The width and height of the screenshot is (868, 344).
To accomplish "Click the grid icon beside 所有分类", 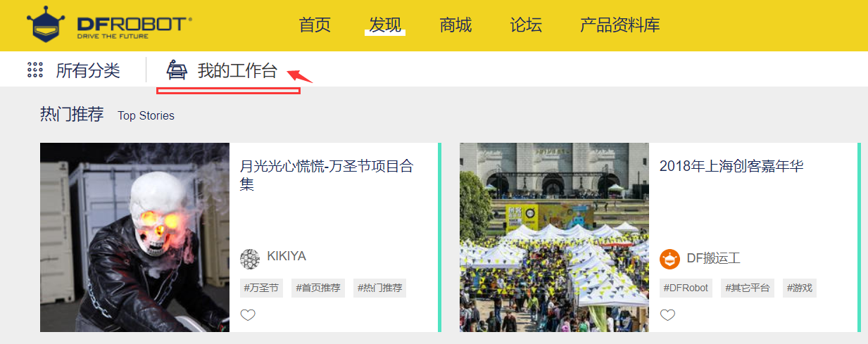I will click(35, 70).
